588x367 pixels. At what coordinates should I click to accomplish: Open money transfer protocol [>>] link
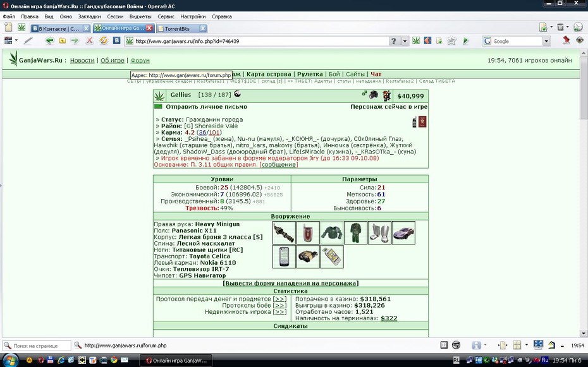click(279, 299)
